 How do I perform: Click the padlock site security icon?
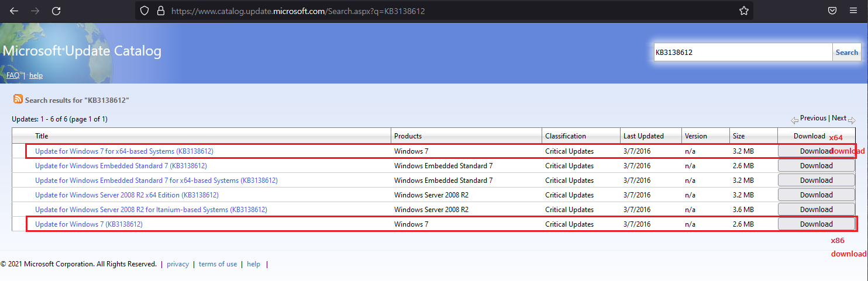(x=160, y=11)
